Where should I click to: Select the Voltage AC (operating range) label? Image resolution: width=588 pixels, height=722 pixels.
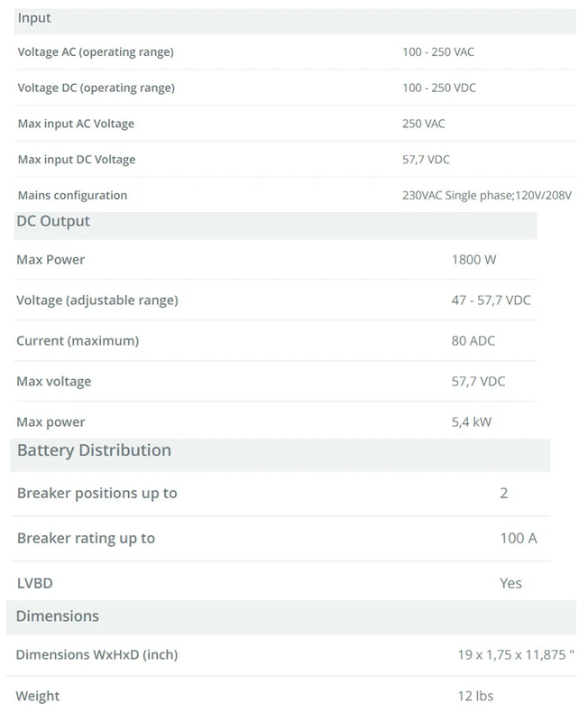pos(96,52)
